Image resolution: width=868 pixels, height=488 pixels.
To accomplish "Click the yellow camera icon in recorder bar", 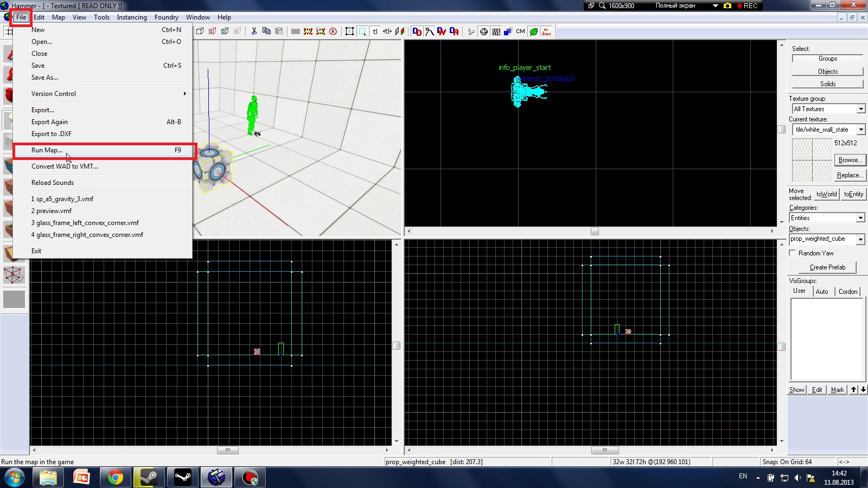I will (727, 5).
